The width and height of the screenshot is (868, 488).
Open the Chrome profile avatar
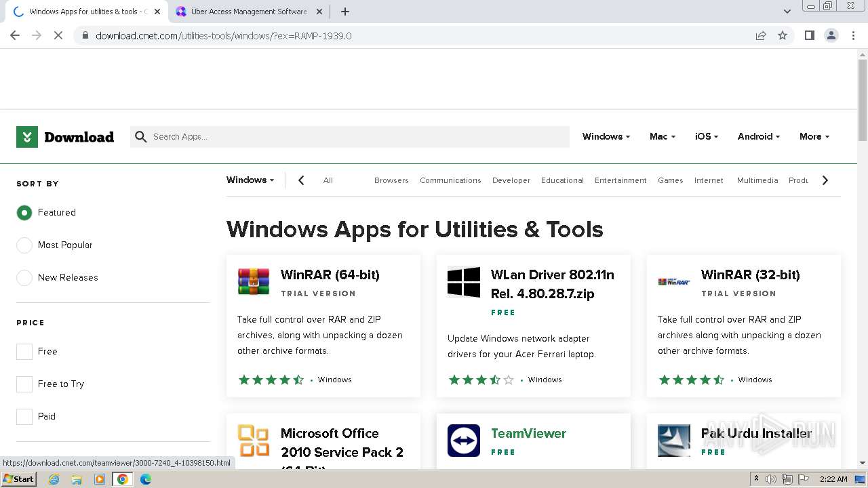point(831,35)
